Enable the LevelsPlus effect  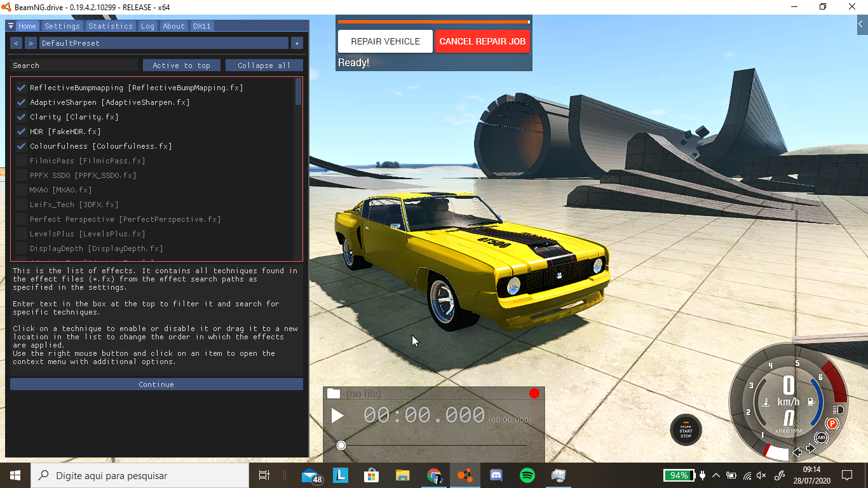click(21, 234)
